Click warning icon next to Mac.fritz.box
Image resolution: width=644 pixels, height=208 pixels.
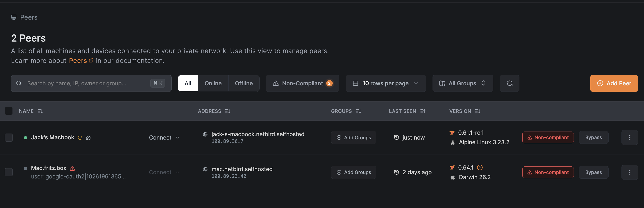click(72, 168)
